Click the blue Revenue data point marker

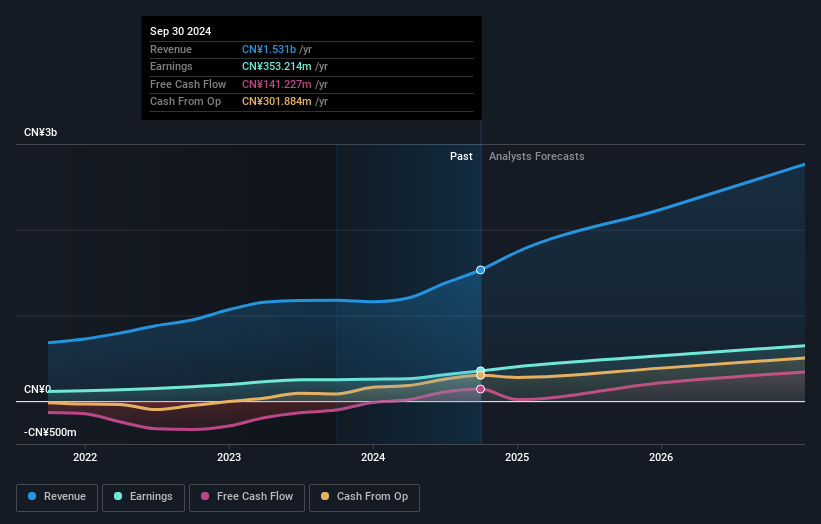pos(481,270)
